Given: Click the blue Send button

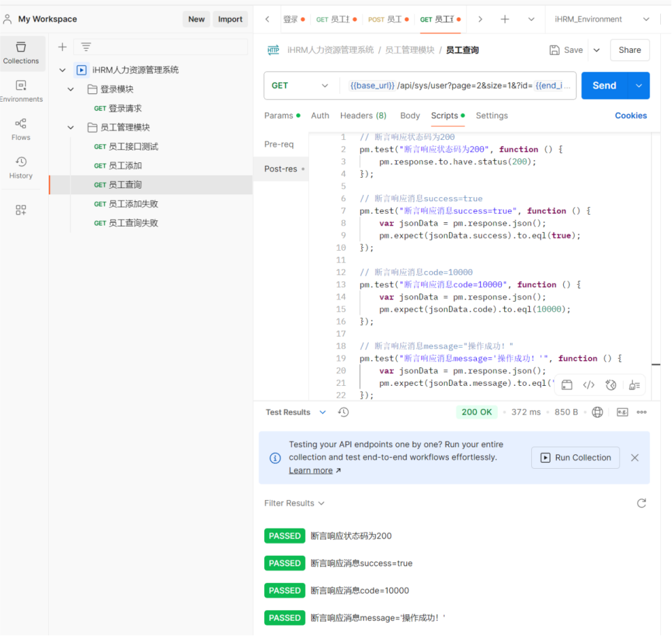Looking at the screenshot, I should [604, 86].
